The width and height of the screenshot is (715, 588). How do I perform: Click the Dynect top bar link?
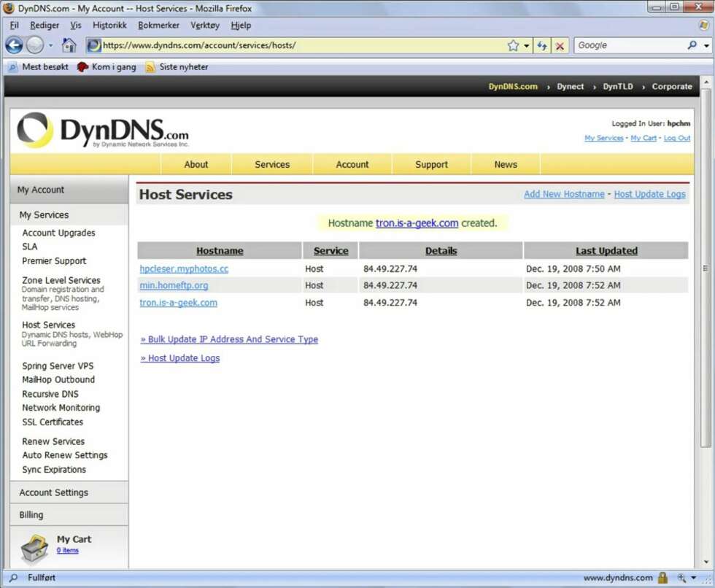[570, 87]
